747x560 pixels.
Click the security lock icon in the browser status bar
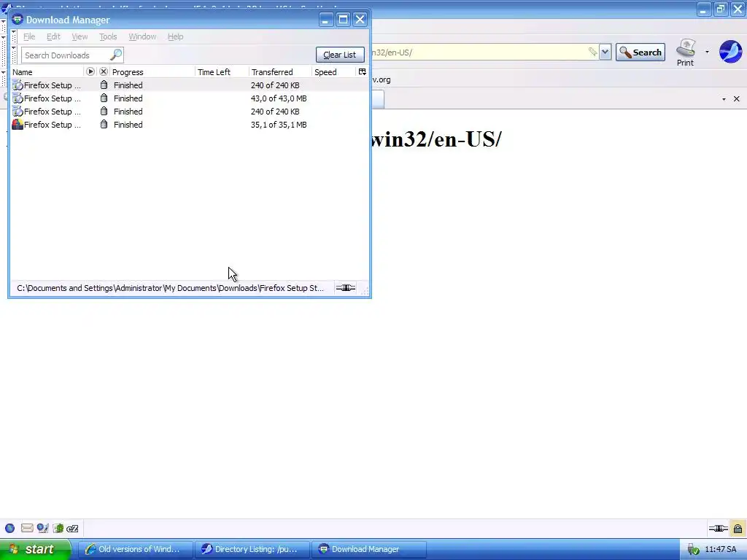click(738, 528)
